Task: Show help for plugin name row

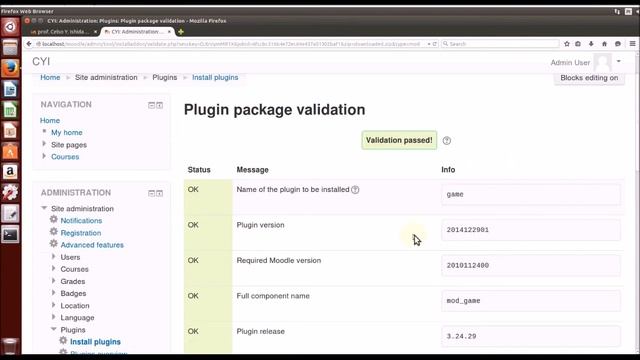Action: pyautogui.click(x=355, y=190)
